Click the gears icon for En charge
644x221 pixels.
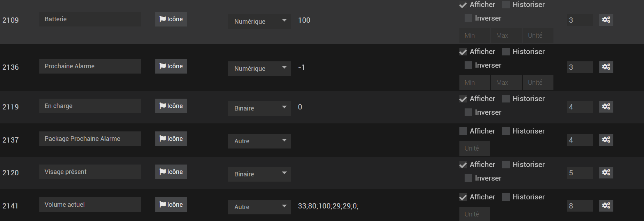pyautogui.click(x=606, y=107)
